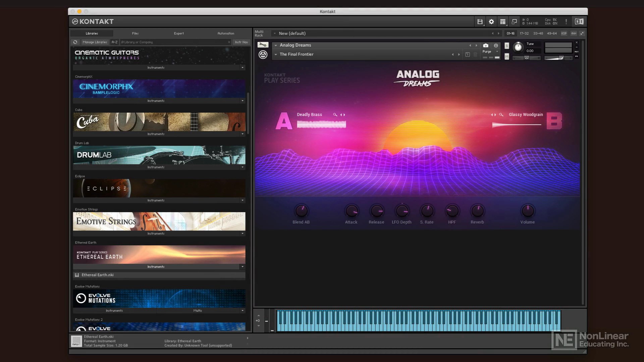The width and height of the screenshot is (644, 362).
Task: Click the camera snapshot icon
Action: (x=485, y=46)
